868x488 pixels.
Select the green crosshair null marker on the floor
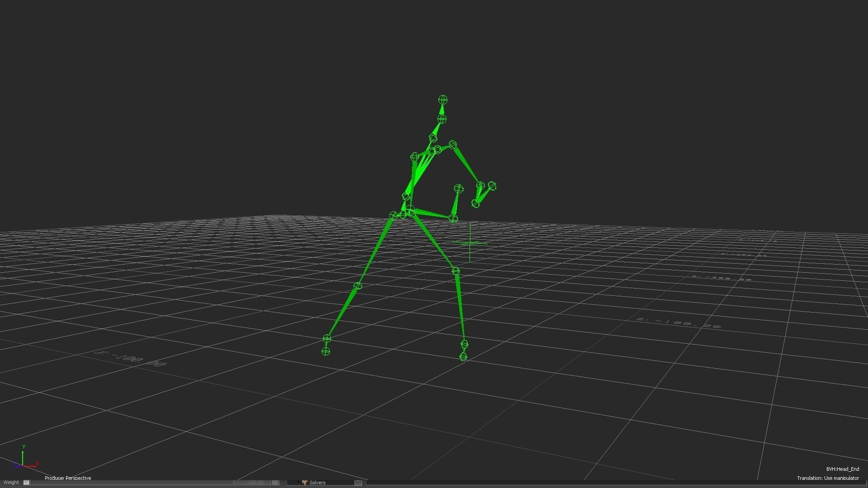470,243
